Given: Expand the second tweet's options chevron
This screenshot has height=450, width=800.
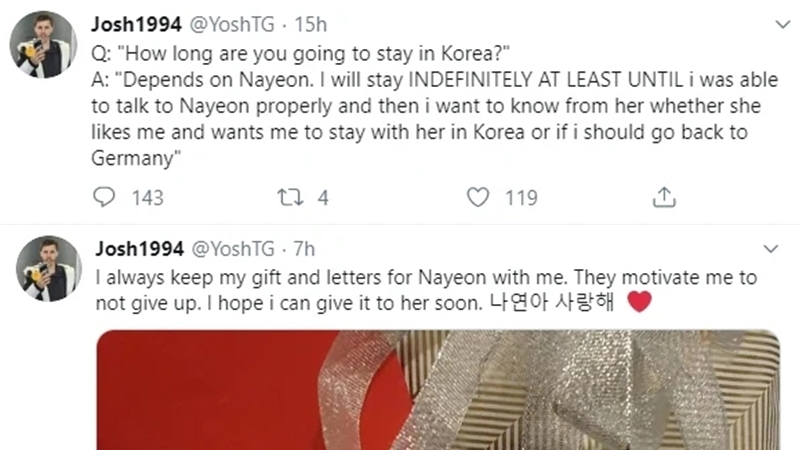Looking at the screenshot, I should (x=770, y=248).
